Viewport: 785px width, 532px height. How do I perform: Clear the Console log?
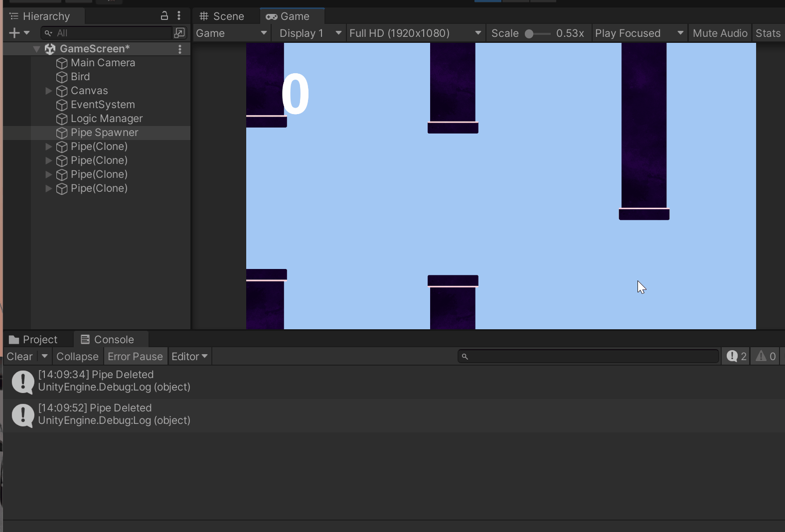pos(20,356)
